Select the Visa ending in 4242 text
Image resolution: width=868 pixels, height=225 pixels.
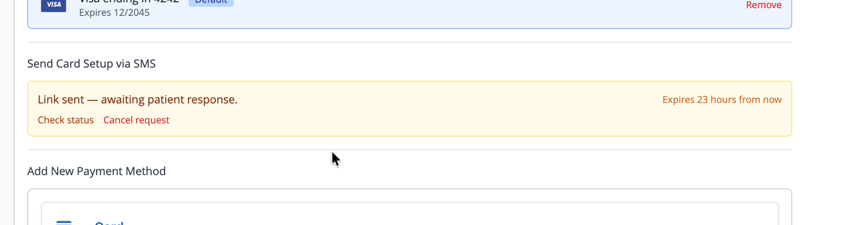[x=129, y=2]
